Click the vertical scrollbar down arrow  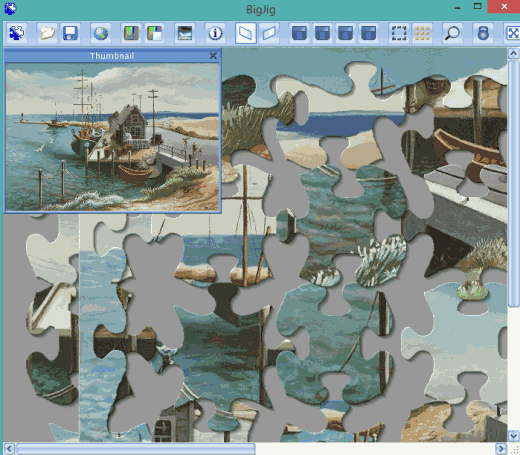click(x=513, y=435)
